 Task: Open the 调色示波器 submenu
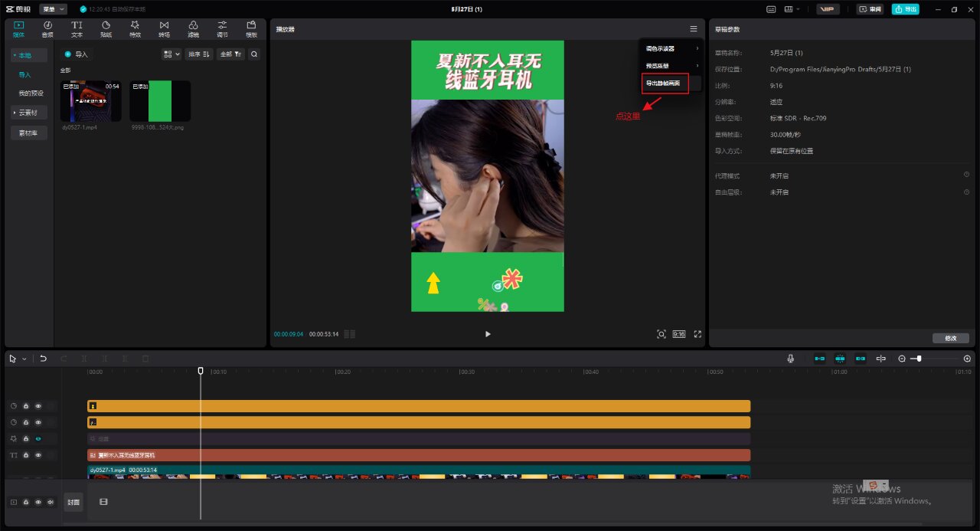point(671,48)
